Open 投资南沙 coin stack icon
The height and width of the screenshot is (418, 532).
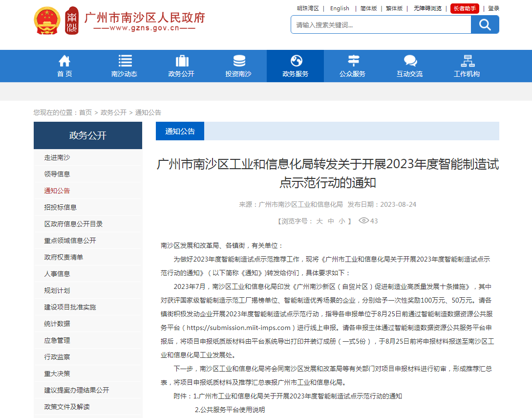(x=239, y=61)
